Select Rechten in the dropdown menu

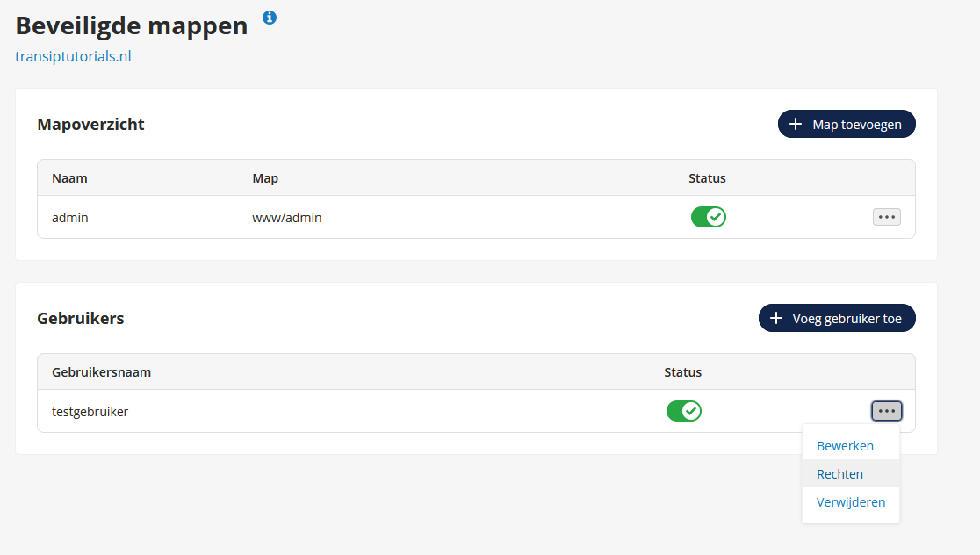[x=839, y=473]
